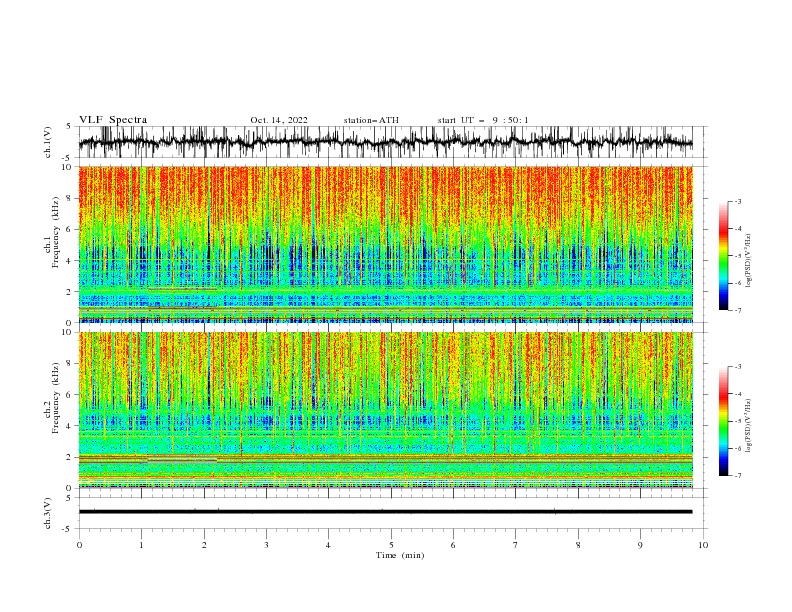The image size is (792, 612).
Task: Click the "VLF Spectra" title text
Action: (113, 120)
